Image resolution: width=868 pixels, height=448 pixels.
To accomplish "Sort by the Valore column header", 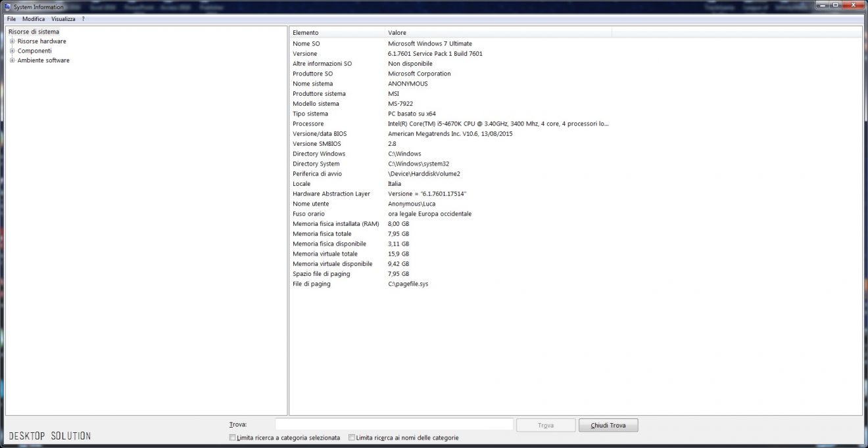I will point(498,32).
